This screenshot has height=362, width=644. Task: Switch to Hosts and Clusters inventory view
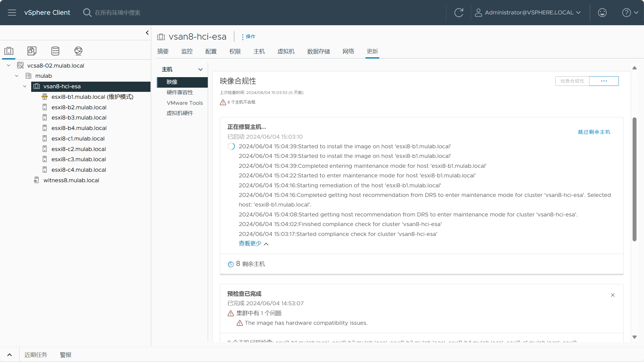(x=9, y=51)
